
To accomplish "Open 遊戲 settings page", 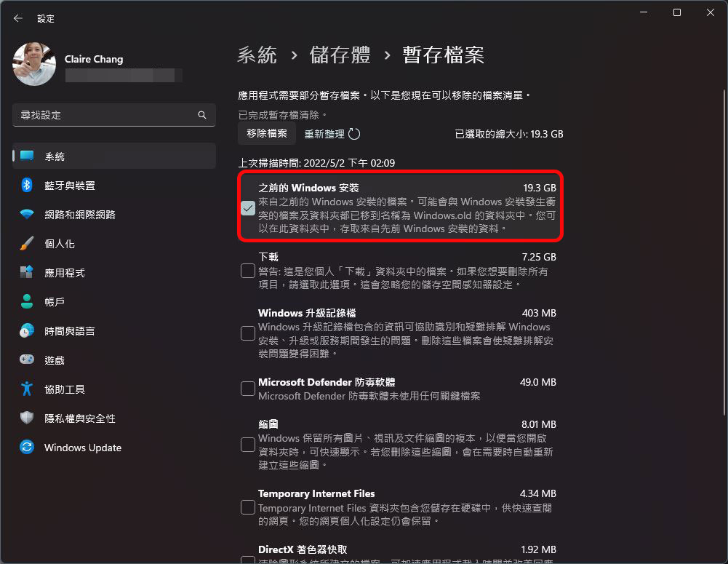I will tap(113, 360).
